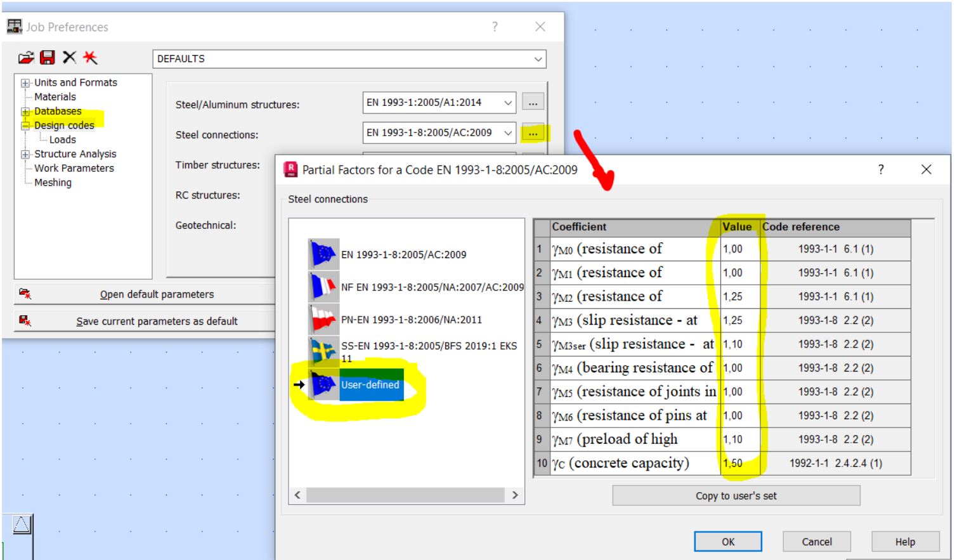The width and height of the screenshot is (955, 560).
Task: Select the French NF EN 1993-1-8 flag
Action: pos(323,285)
